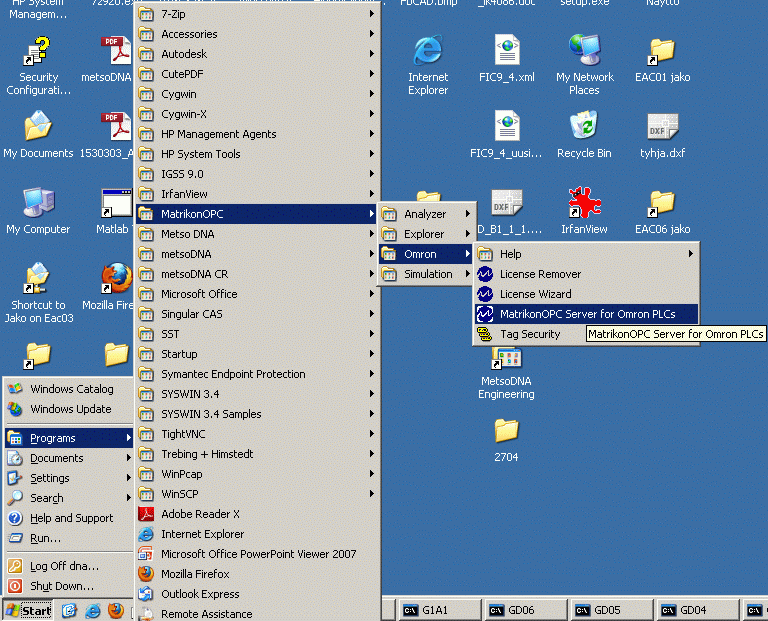Open Metso DNA program group
This screenshot has height=621, width=768.
click(257, 234)
